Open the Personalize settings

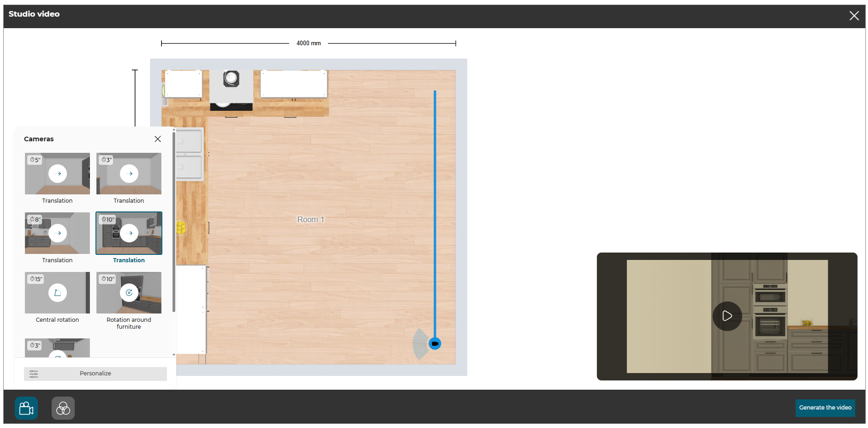click(x=95, y=374)
